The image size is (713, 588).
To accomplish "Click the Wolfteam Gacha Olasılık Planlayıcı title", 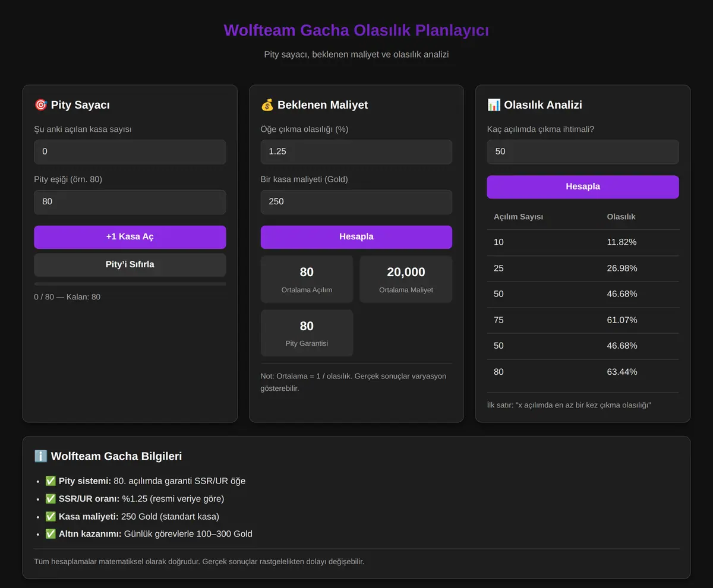I will click(x=356, y=30).
